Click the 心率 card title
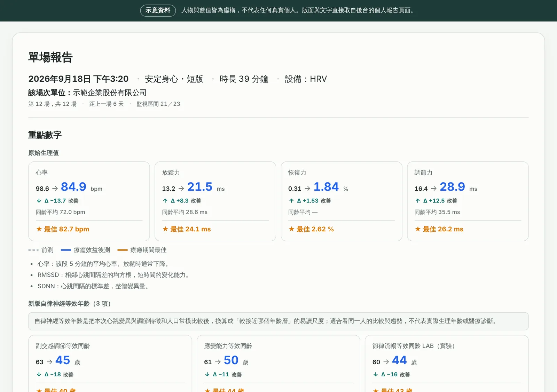 click(42, 173)
